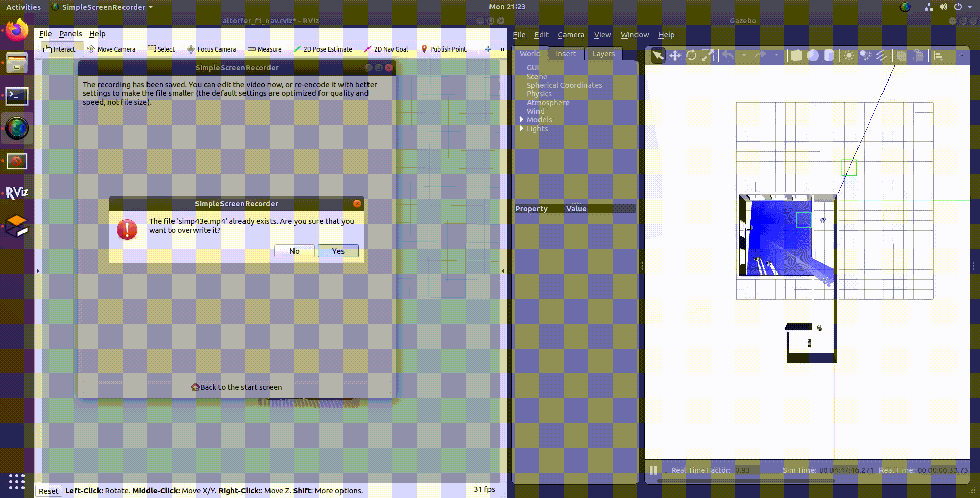
Task: Open Gazebo View menu
Action: pos(602,35)
